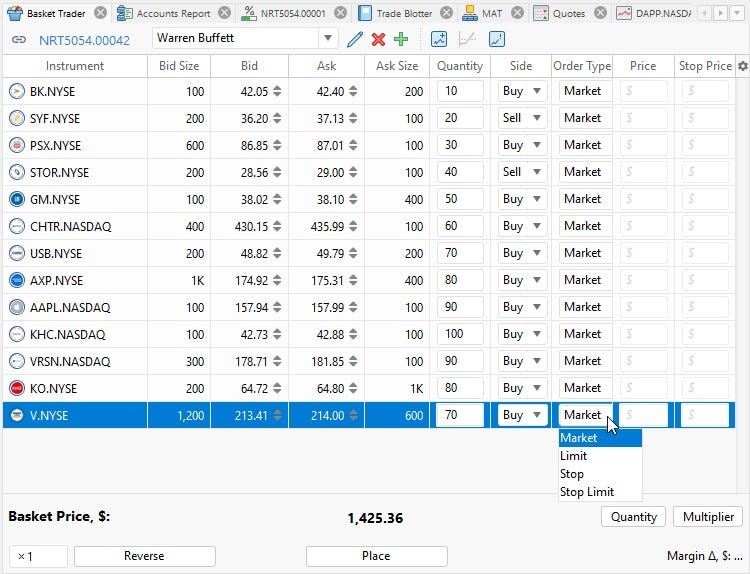The height and width of the screenshot is (574, 750).
Task: Open the Warren Buffett basket dropdown
Action: tap(328, 38)
